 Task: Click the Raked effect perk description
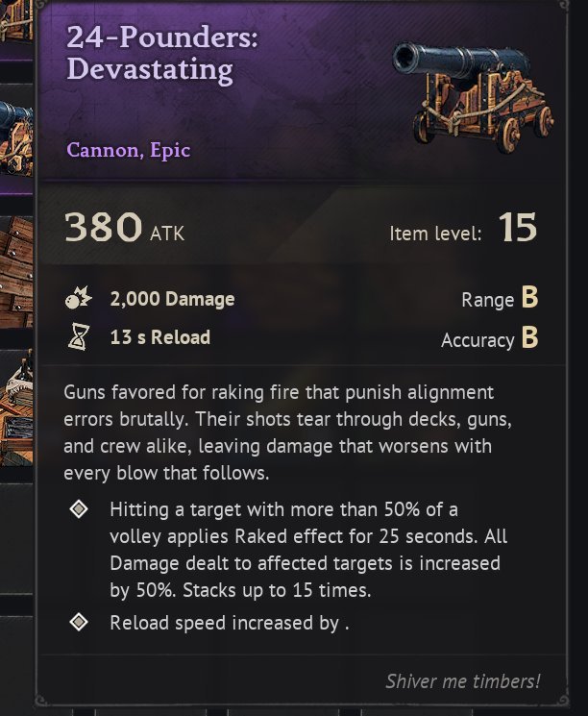point(304,549)
